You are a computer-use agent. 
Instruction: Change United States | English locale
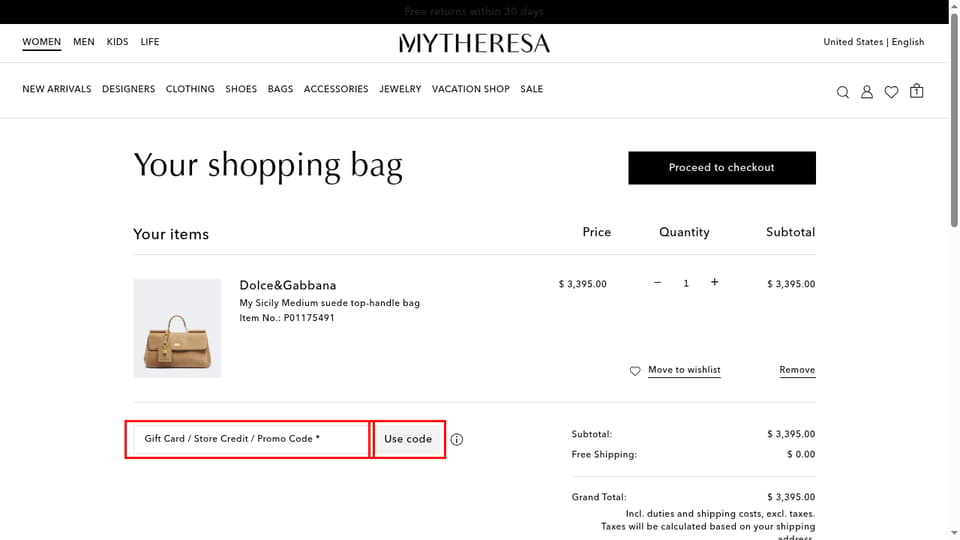(874, 42)
